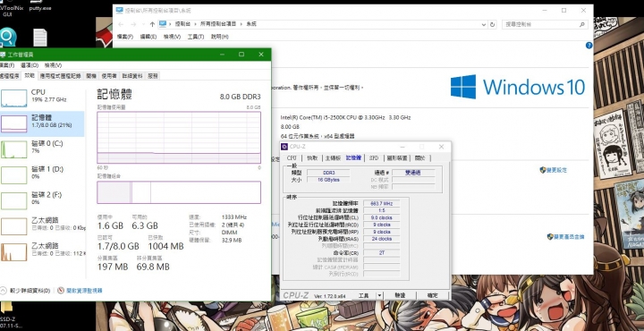Open the Task Manager 檔案(F) menu
644x331 pixels.
[6, 65]
